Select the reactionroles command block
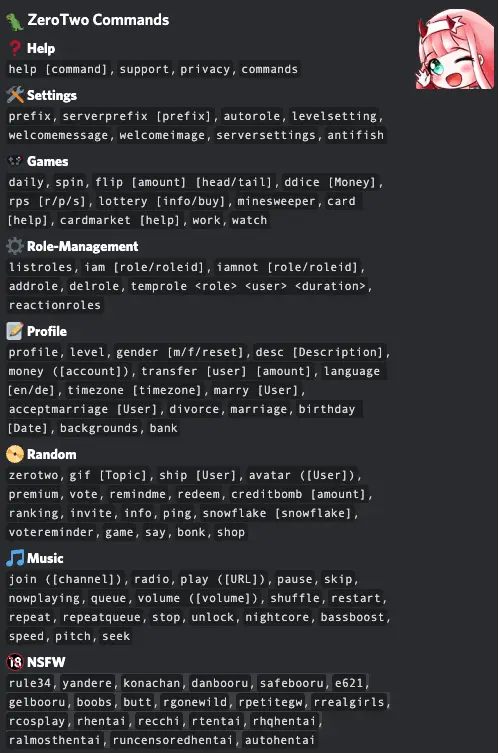Viewport: 498px width, 753px height. tap(55, 305)
